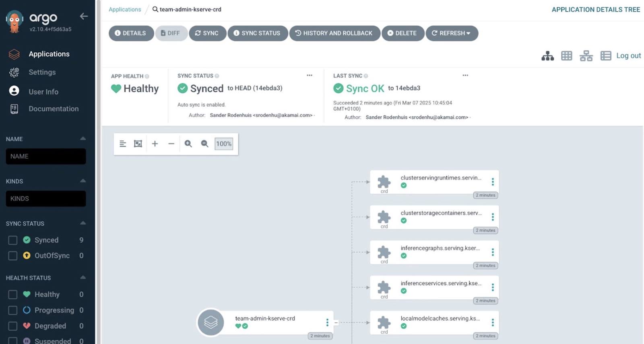
Task: Click the NAME filter input field
Action: [x=46, y=157]
